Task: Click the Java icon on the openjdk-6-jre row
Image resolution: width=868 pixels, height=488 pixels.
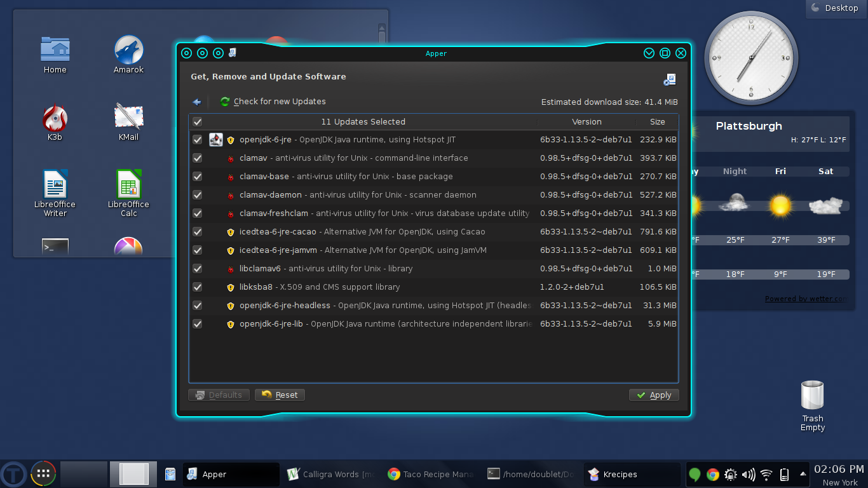Action: click(216, 140)
